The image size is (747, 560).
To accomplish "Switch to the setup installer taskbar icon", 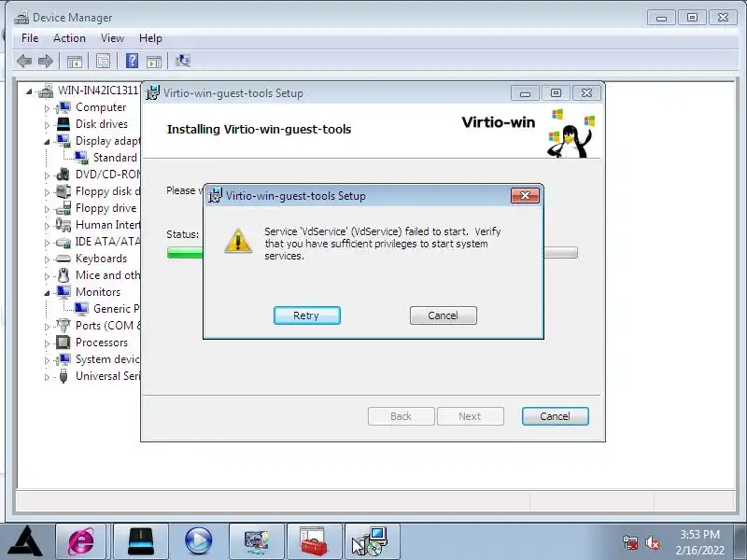I will 372,541.
